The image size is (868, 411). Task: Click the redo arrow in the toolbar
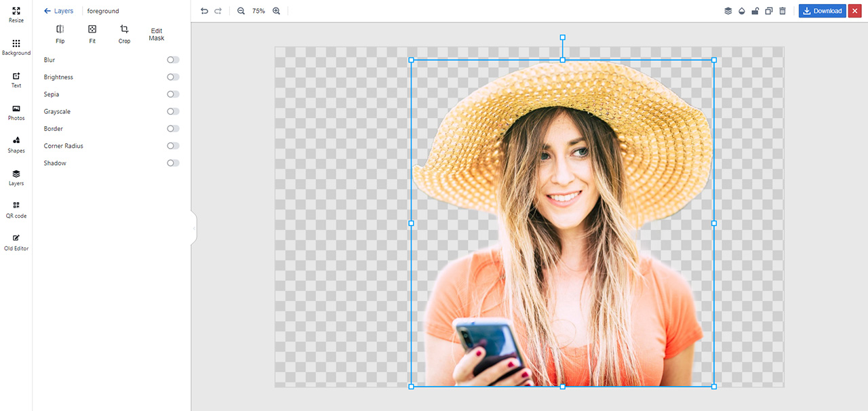pyautogui.click(x=218, y=11)
